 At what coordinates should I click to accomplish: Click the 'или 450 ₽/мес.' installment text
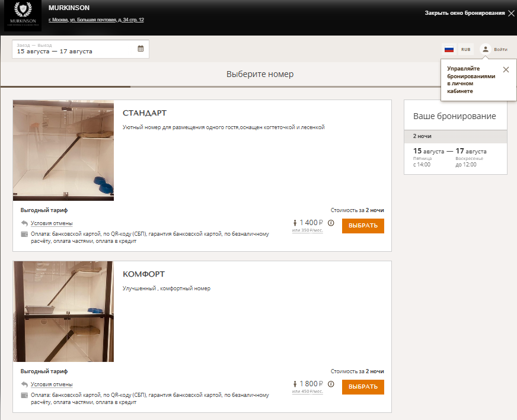pyautogui.click(x=307, y=392)
